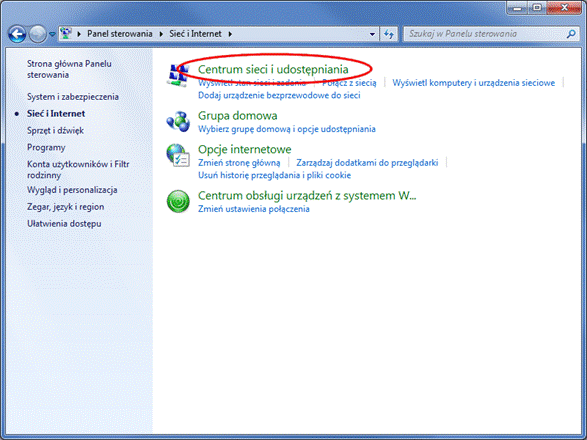Viewport: 587px width, 440px height.
Task: Click the Centrum sieci i udostępniania icon
Action: click(178, 75)
